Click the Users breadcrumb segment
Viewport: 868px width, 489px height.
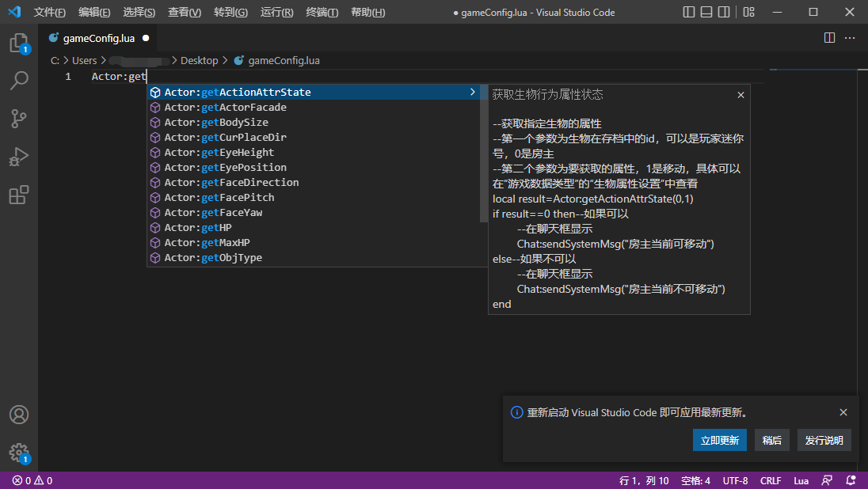(84, 61)
